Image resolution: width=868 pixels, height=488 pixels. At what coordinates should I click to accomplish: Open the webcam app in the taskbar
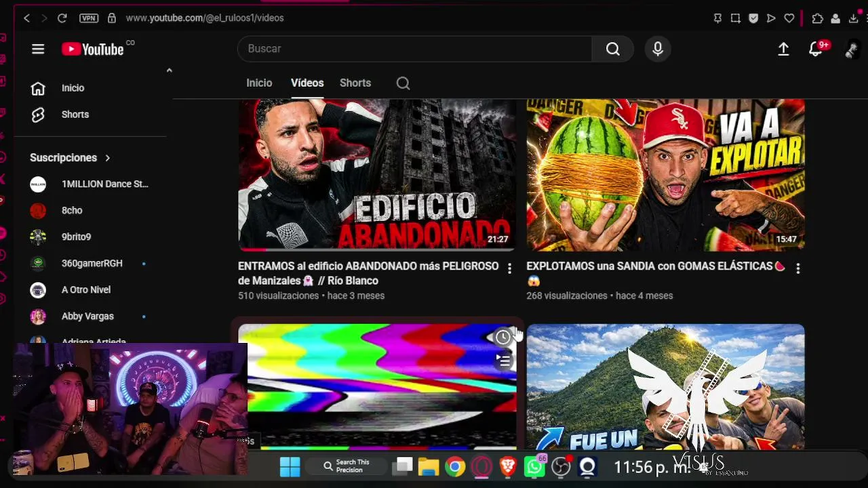[587, 466]
